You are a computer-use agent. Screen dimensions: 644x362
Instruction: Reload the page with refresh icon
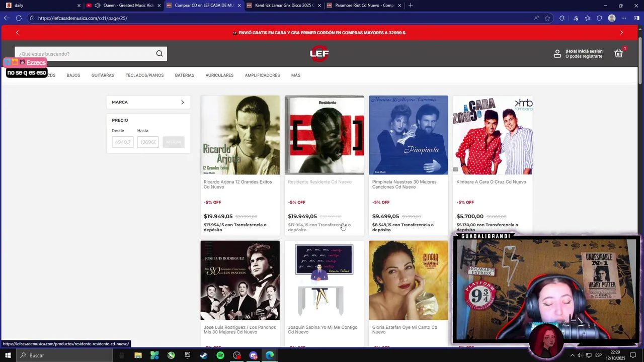19,18
